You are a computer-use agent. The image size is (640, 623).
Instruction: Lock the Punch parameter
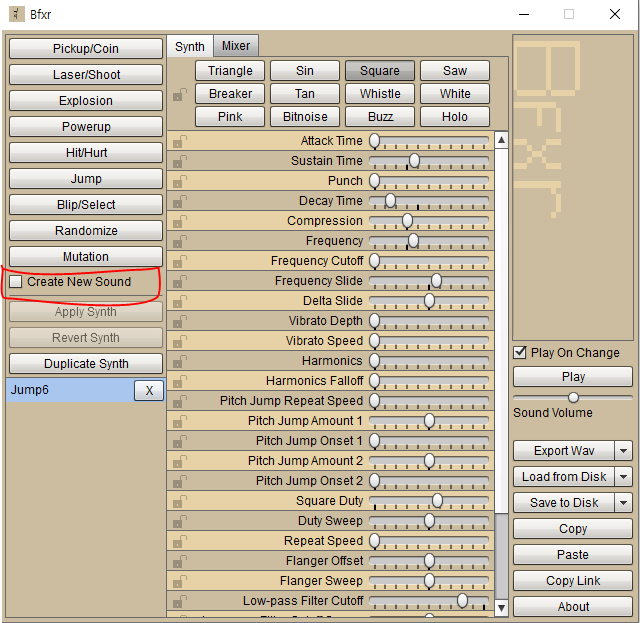(x=180, y=181)
